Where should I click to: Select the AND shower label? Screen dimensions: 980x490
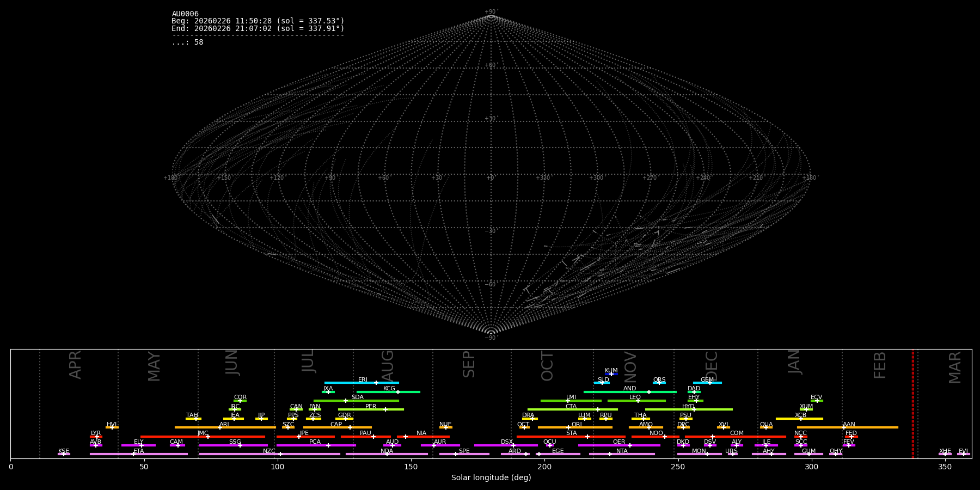tap(630, 389)
